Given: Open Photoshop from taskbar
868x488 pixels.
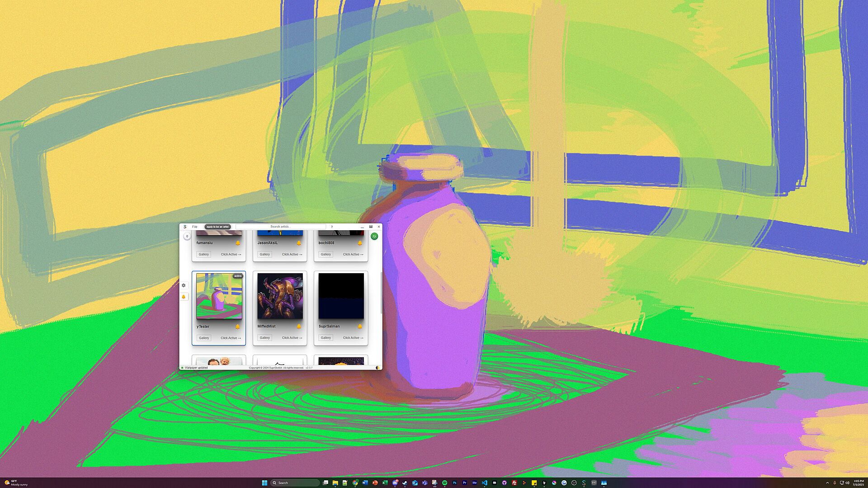Looking at the screenshot, I should (x=454, y=483).
